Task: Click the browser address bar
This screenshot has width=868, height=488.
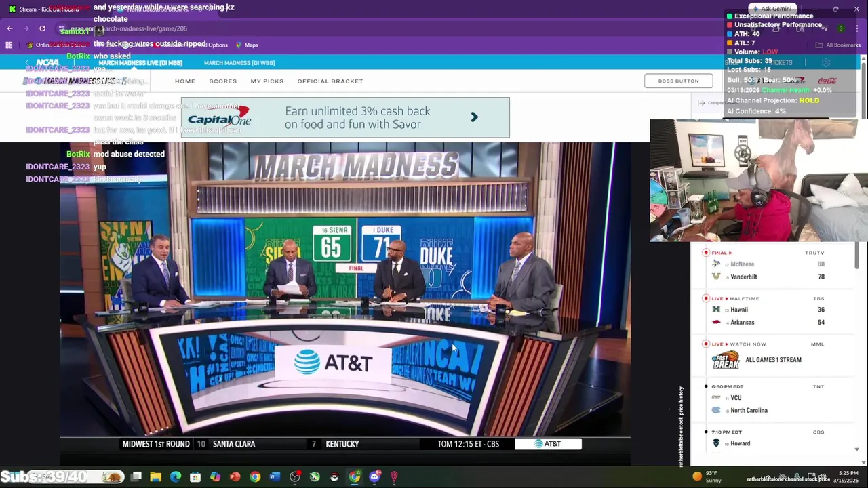Action: point(407,28)
